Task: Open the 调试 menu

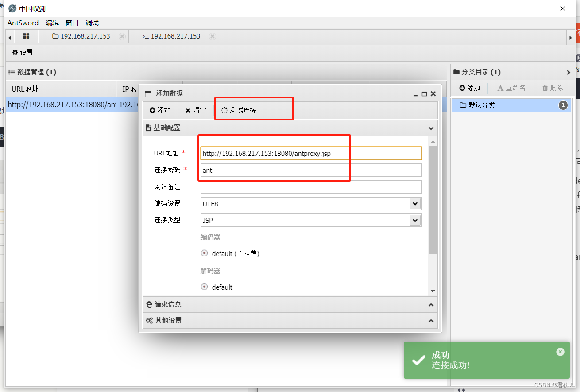Action: click(92, 23)
